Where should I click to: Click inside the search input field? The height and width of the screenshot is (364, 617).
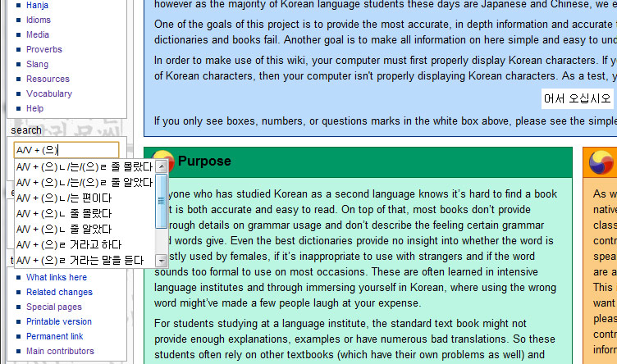tap(66, 150)
